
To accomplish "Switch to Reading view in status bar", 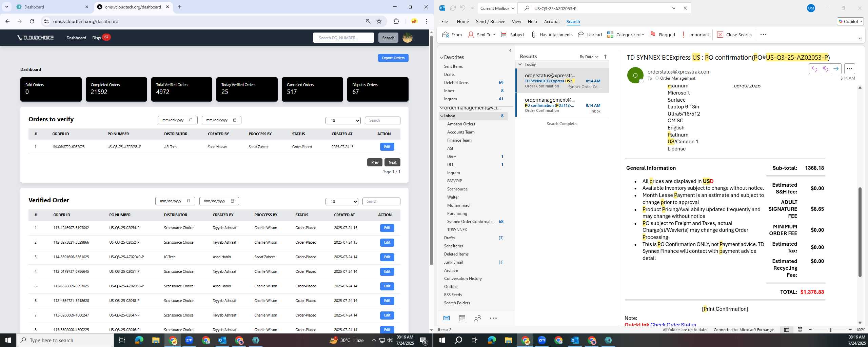I will [x=800, y=330].
